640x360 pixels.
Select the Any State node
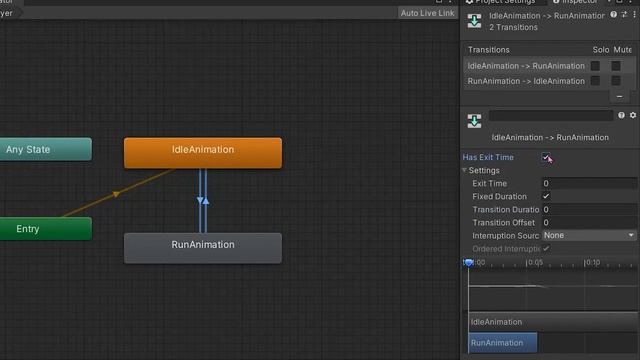46,149
